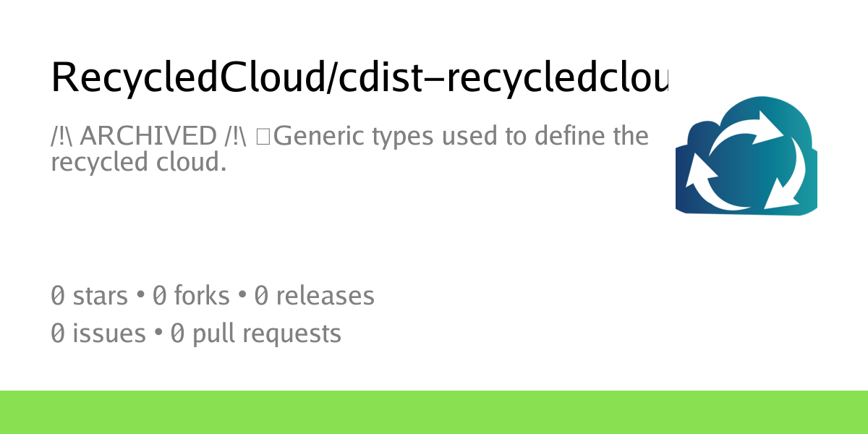This screenshot has width=868, height=434.
Task: Click the bullet between forks and releases
Action: [x=242, y=296]
